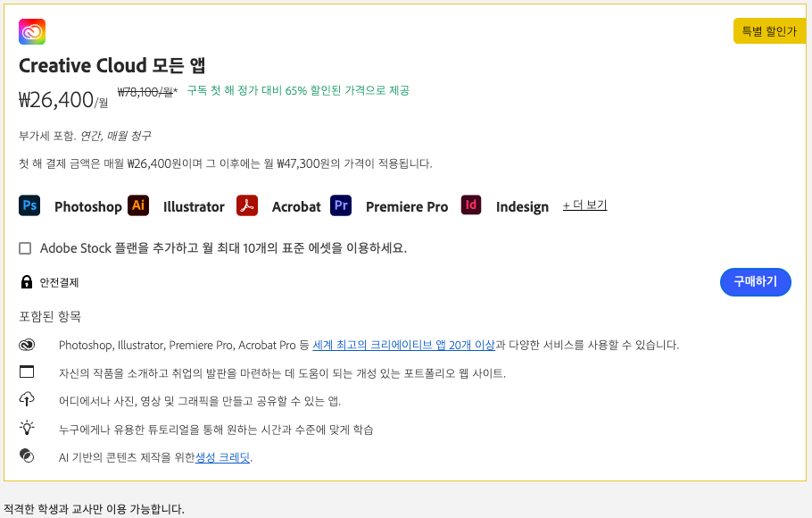Click the Illustrator Ai app icon
The height and width of the screenshot is (518, 812).
[138, 205]
